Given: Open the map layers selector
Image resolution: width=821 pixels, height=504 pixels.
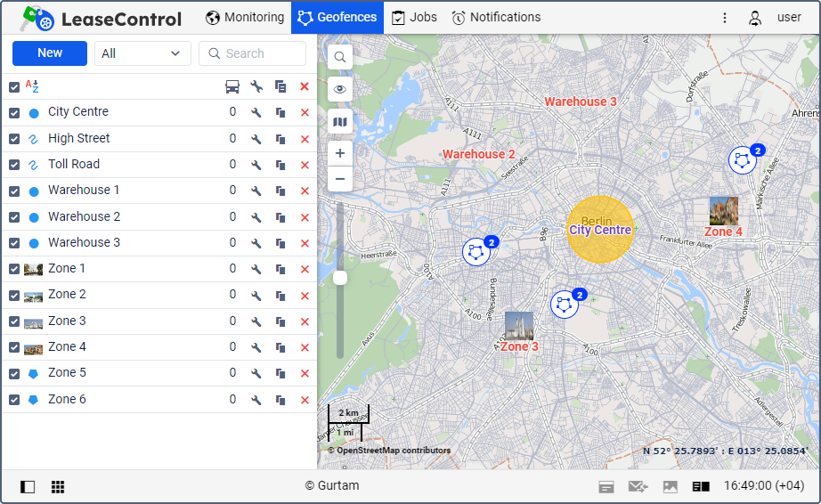Looking at the screenshot, I should tap(340, 122).
